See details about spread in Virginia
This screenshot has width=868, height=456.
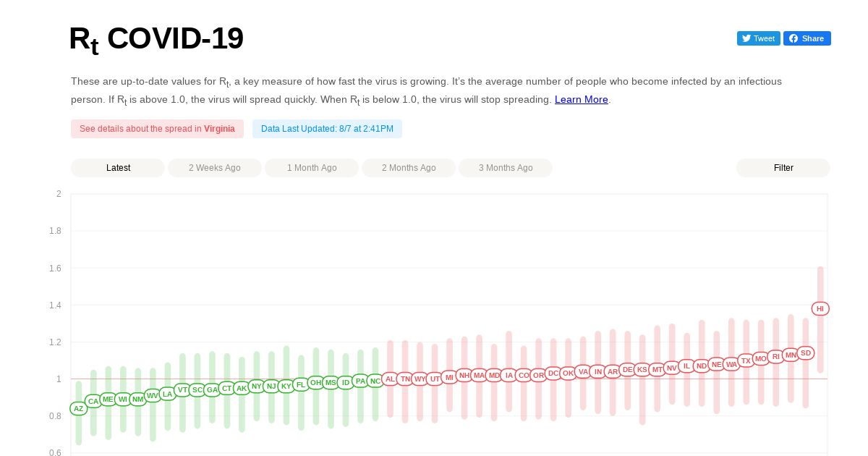(x=157, y=129)
